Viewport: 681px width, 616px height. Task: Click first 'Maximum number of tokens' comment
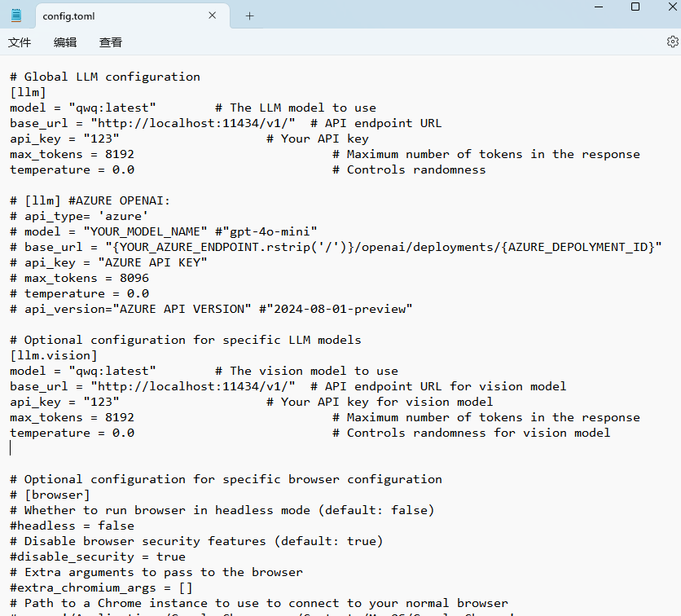tap(486, 154)
